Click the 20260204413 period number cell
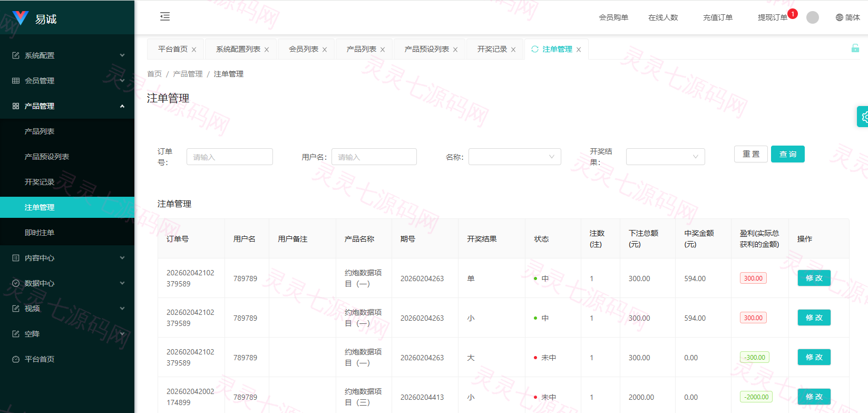Image resolution: width=868 pixels, height=413 pixels. (422, 397)
